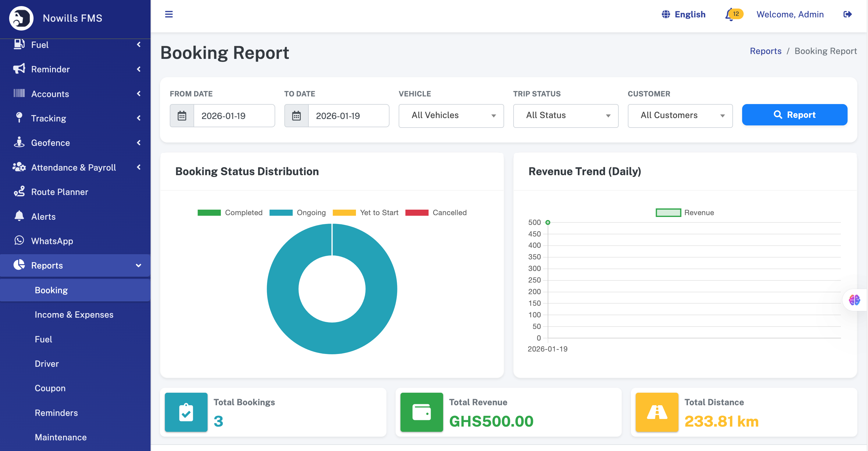The height and width of the screenshot is (451, 868).
Task: Click the From Date input field
Action: 234,116
